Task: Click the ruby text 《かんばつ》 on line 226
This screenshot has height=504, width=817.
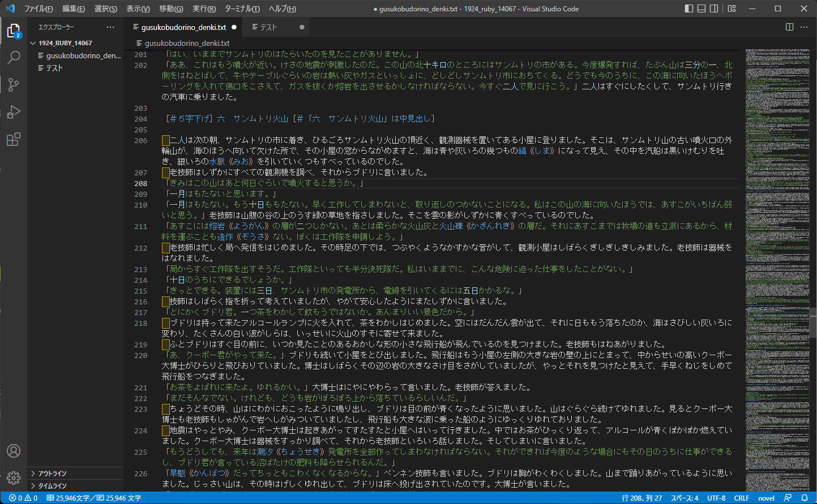Action: pos(209,473)
